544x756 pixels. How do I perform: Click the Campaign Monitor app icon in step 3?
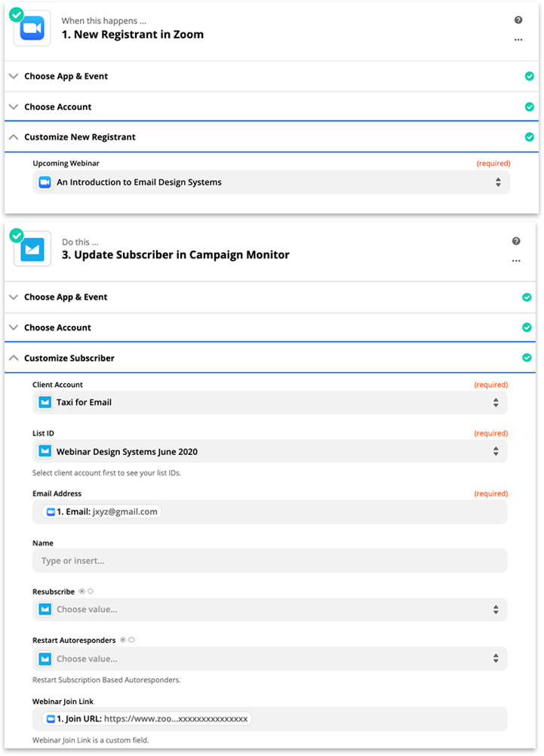pyautogui.click(x=32, y=249)
